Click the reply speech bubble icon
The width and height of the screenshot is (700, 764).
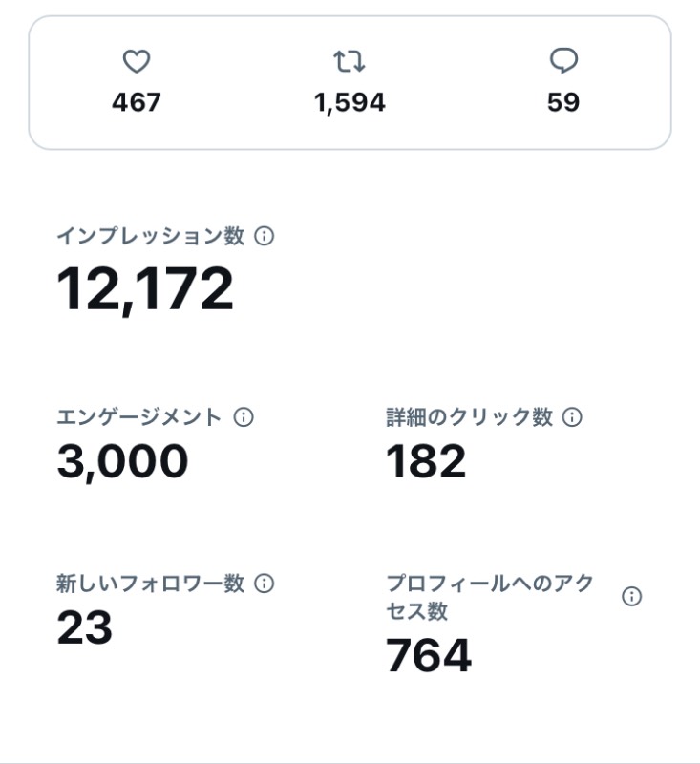[563, 61]
